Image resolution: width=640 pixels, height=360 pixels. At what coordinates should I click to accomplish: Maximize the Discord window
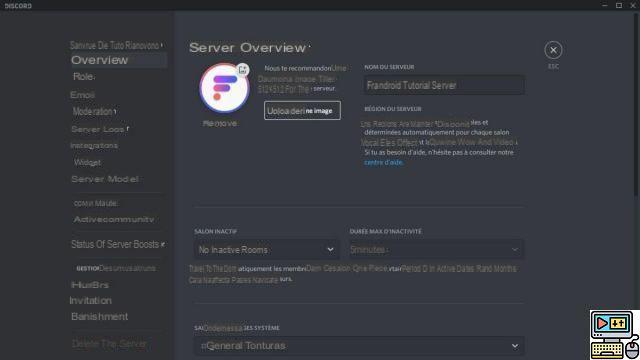click(x=619, y=5)
